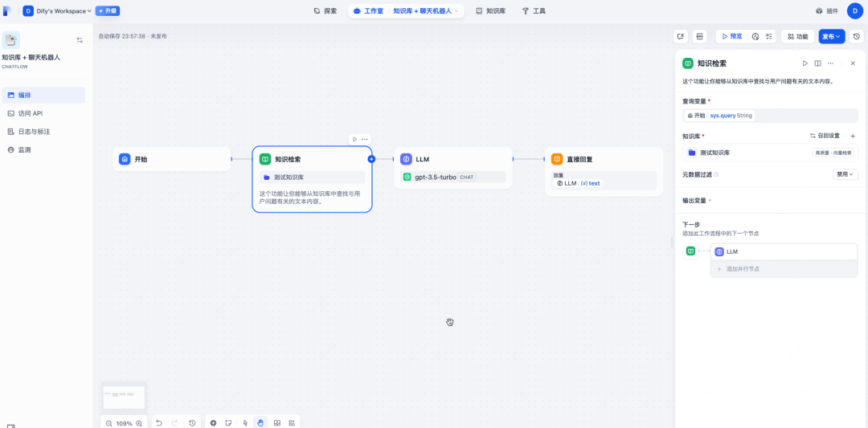Open the 禁用 metadata filter dropdown

[x=845, y=174]
